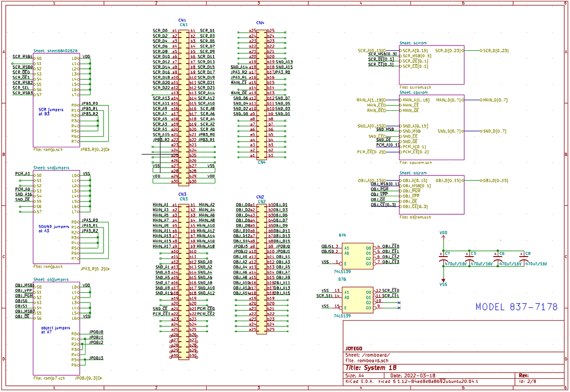Open the objrom hierarchical sheet block

pos(432,195)
